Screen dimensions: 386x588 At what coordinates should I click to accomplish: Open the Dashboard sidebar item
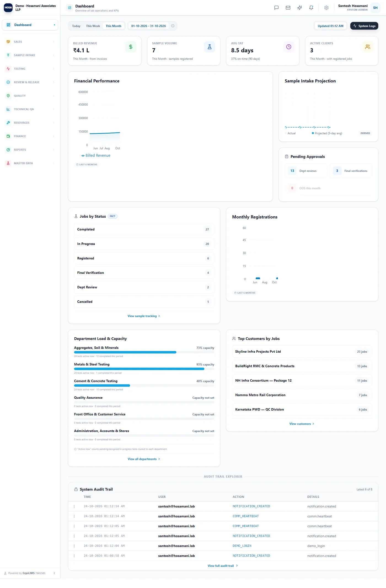point(30,25)
